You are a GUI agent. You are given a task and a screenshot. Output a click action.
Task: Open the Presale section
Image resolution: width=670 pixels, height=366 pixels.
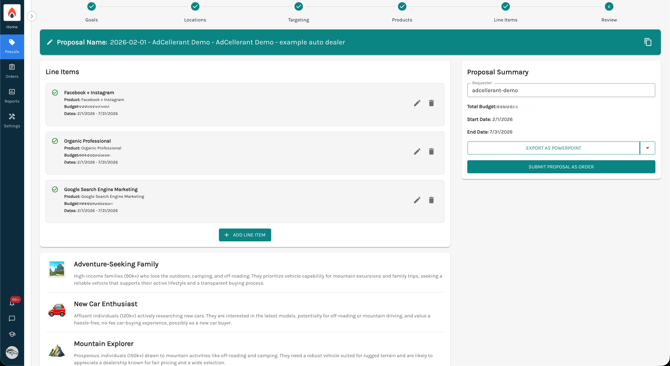tap(12, 46)
